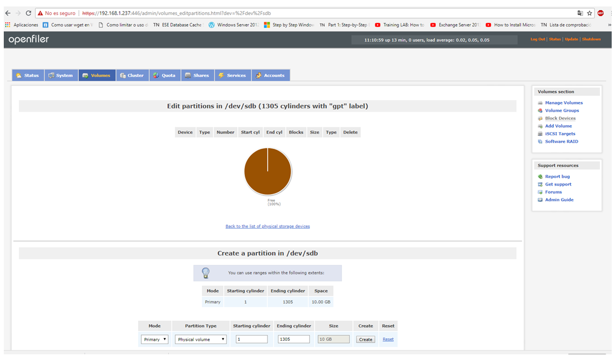Open the Partition Type dropdown
Screen dimensions: 616x364
tap(201, 339)
